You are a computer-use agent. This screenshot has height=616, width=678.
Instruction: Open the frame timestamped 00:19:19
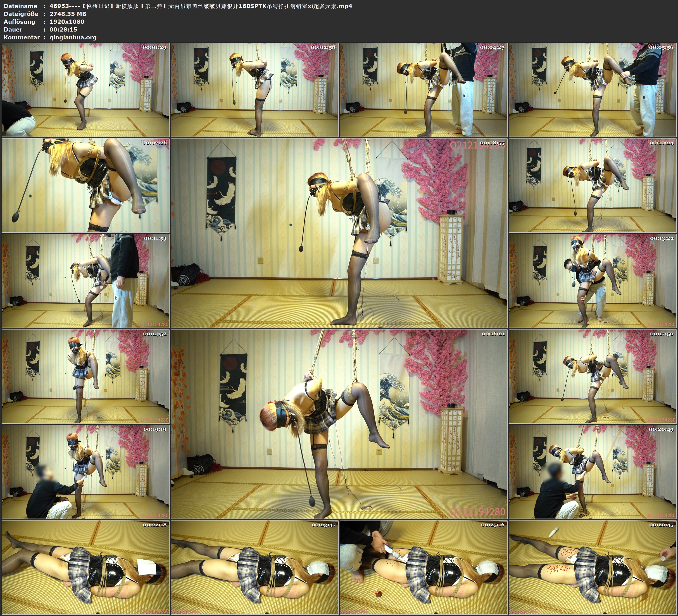85,472
